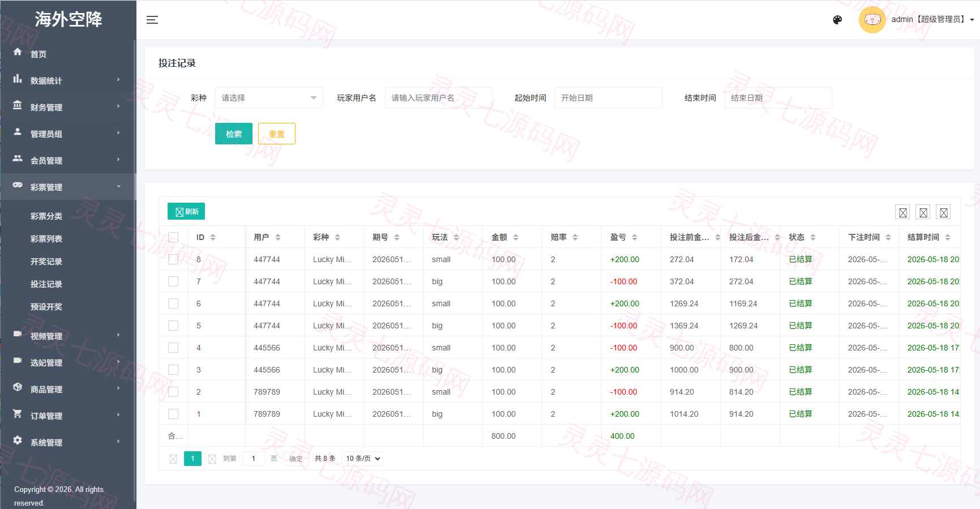The width and height of the screenshot is (980, 509).
Task: Click the 刷新 refresh button
Action: [x=186, y=211]
